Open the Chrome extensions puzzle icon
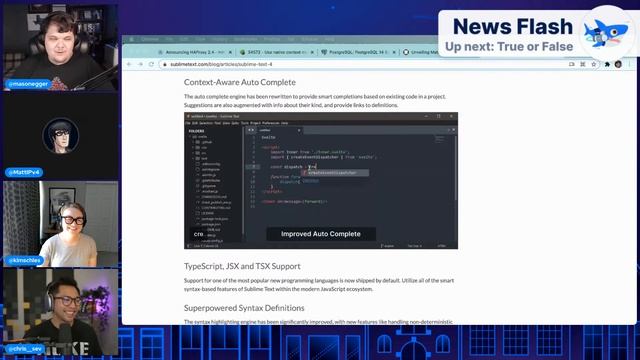The width and height of the screenshot is (640, 360). (x=607, y=64)
